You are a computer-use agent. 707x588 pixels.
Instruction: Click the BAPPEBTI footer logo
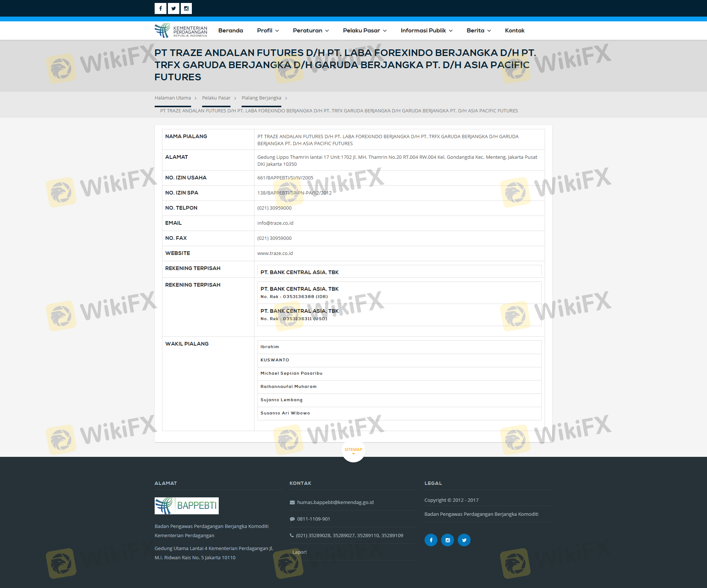pos(186,505)
